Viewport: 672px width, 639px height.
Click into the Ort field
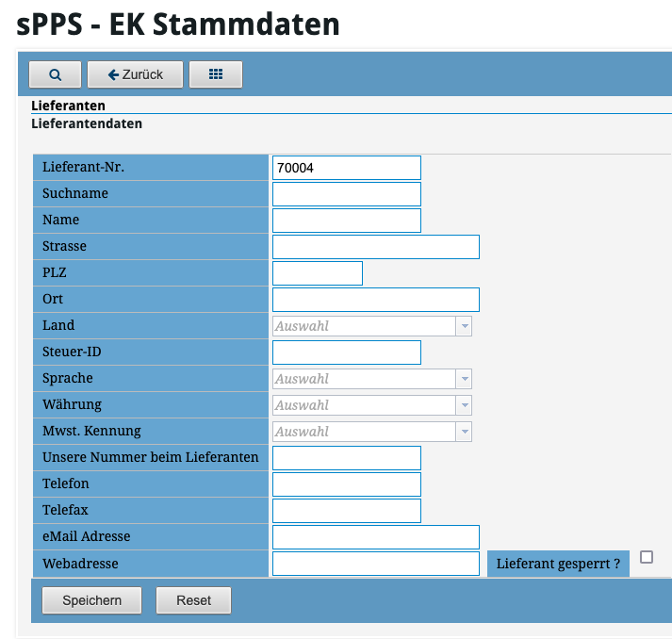click(375, 300)
